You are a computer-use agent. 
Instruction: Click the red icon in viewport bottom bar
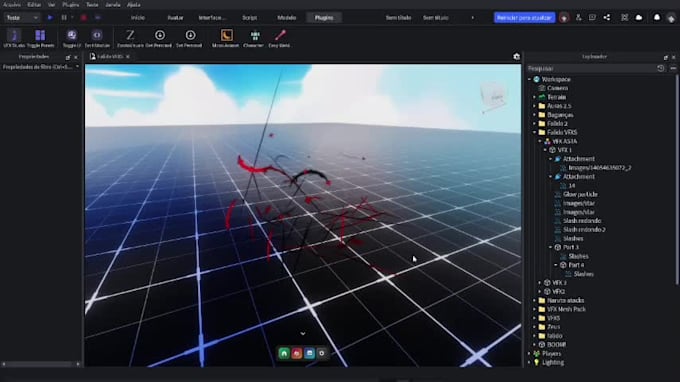click(x=297, y=353)
